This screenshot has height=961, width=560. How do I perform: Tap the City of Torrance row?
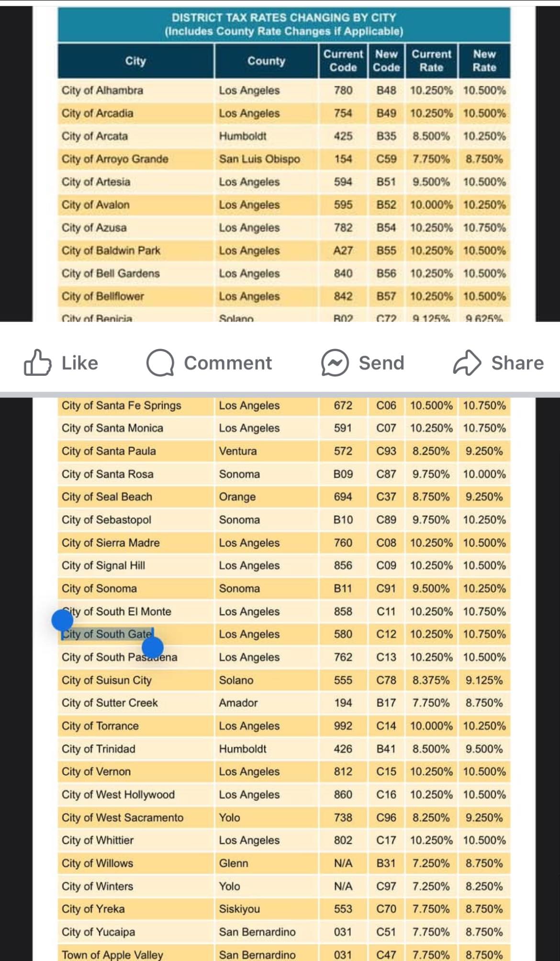[284, 726]
